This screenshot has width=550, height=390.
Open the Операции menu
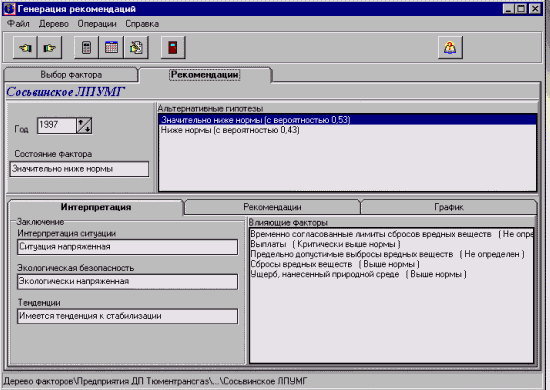(x=97, y=24)
